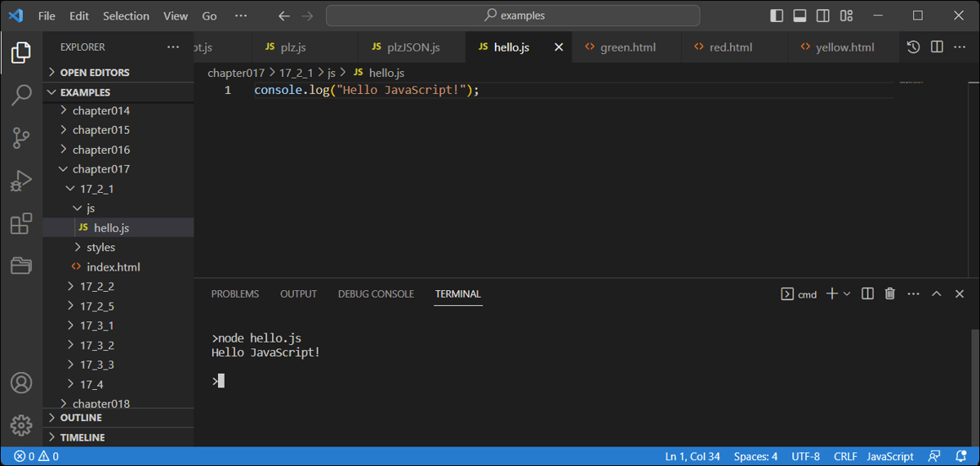980x466 pixels.
Task: Open index.html in the explorer
Action: click(118, 267)
